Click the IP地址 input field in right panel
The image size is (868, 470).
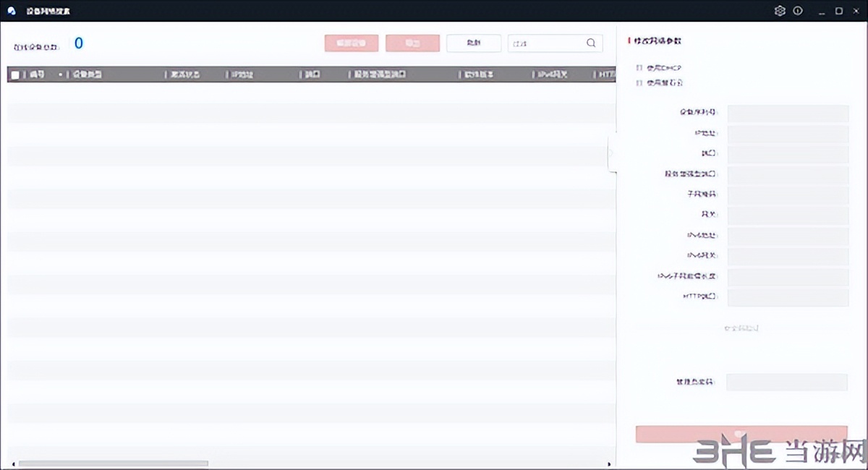(x=788, y=134)
